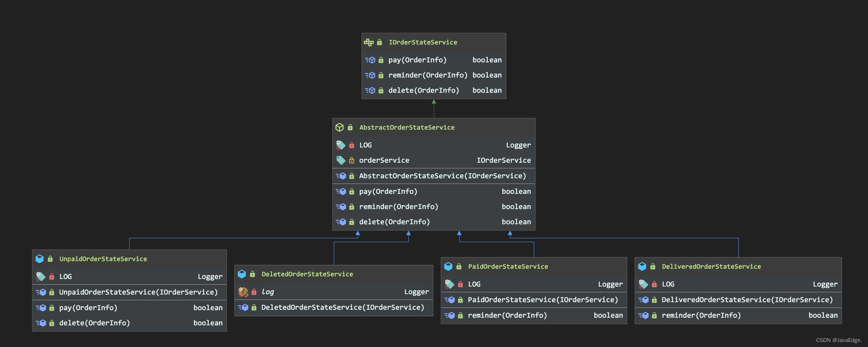Click DeliveredOrderStateService(IOrderService) constructor text
The width and height of the screenshot is (868, 347).
click(x=747, y=300)
